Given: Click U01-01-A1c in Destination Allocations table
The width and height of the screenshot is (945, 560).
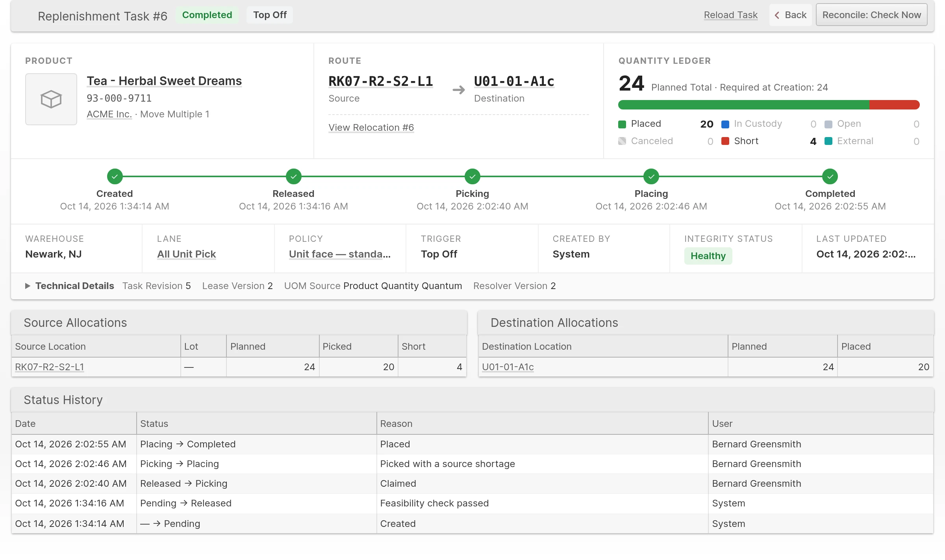Looking at the screenshot, I should click(x=508, y=367).
